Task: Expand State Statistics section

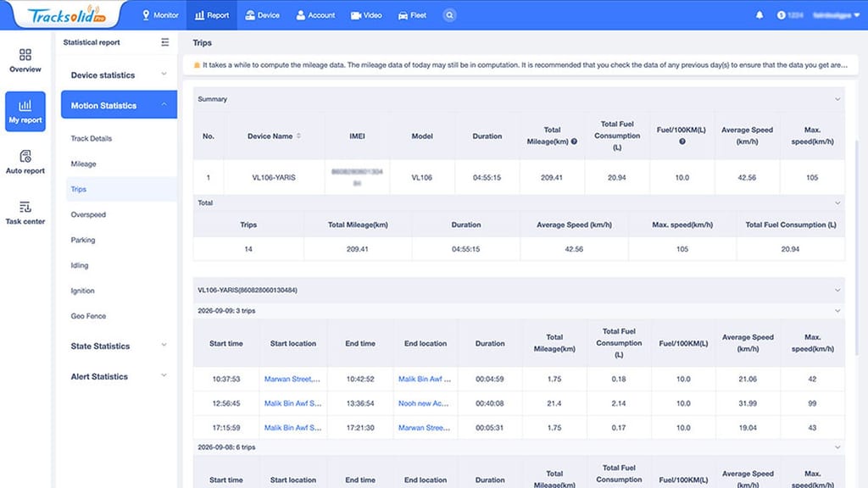Action: [x=119, y=346]
